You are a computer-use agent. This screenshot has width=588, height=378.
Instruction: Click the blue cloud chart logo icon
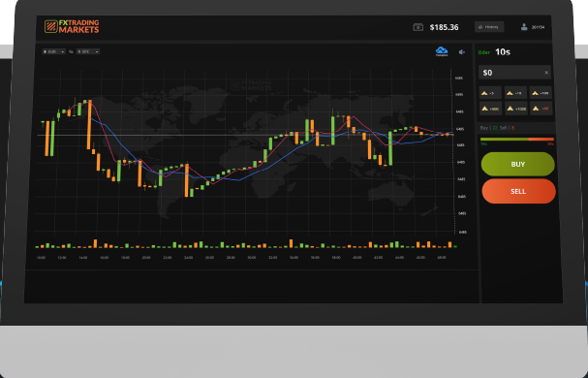(442, 51)
